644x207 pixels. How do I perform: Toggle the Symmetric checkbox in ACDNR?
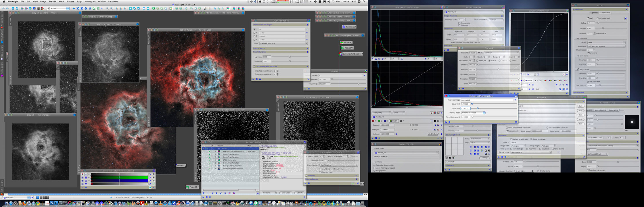click(x=588, y=53)
